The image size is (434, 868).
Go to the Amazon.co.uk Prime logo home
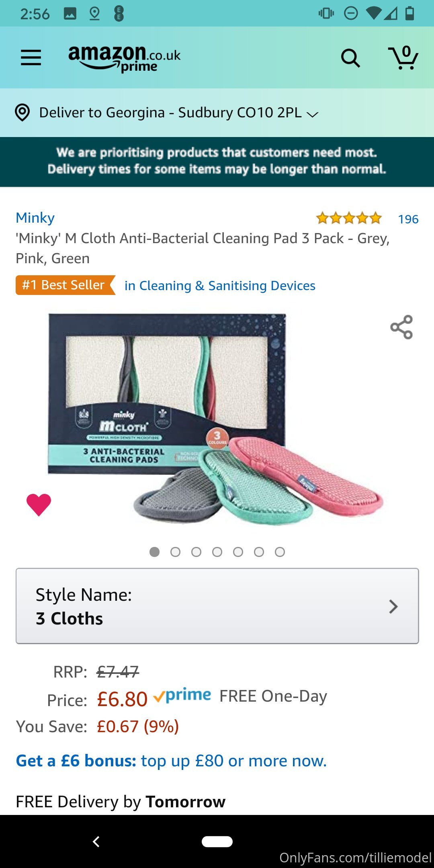point(124,59)
